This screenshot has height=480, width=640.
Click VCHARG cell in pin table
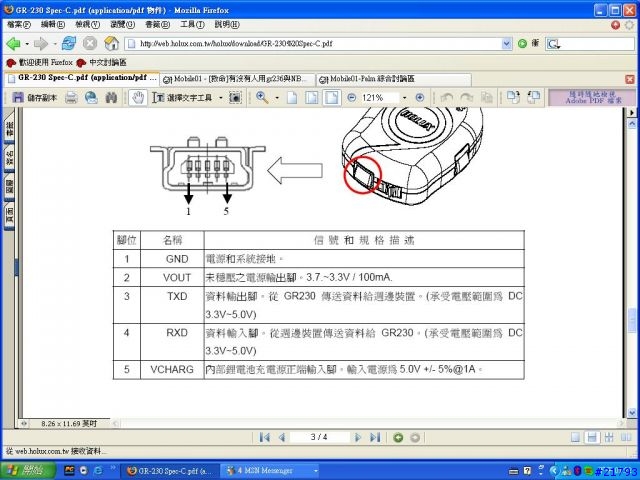[x=172, y=369]
